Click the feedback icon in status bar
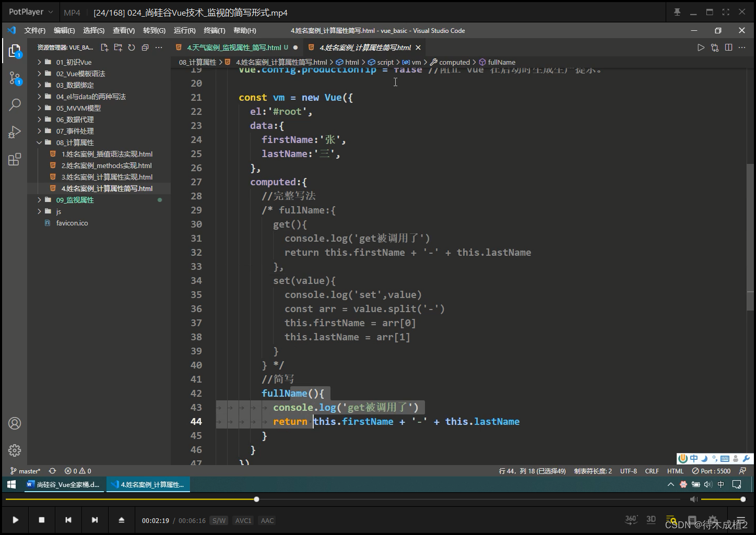 pyautogui.click(x=742, y=471)
